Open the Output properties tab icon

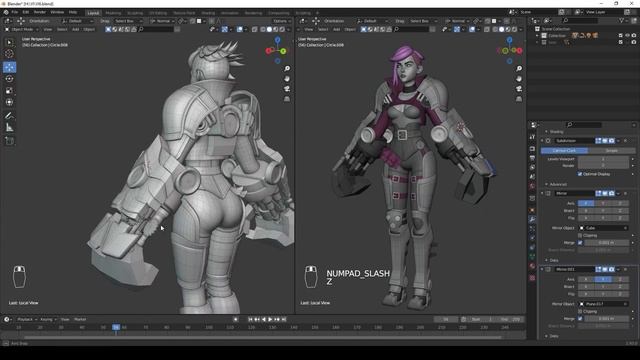click(532, 158)
